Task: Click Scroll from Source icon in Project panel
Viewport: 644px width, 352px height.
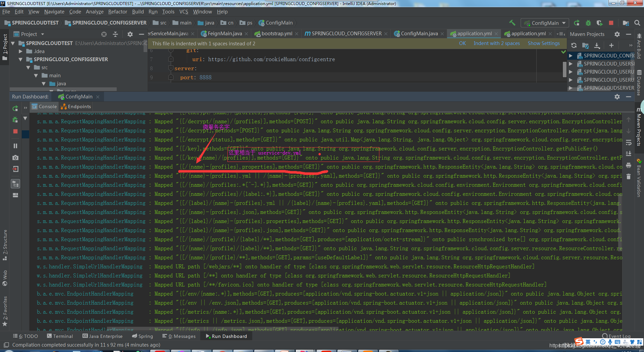Action: click(104, 34)
